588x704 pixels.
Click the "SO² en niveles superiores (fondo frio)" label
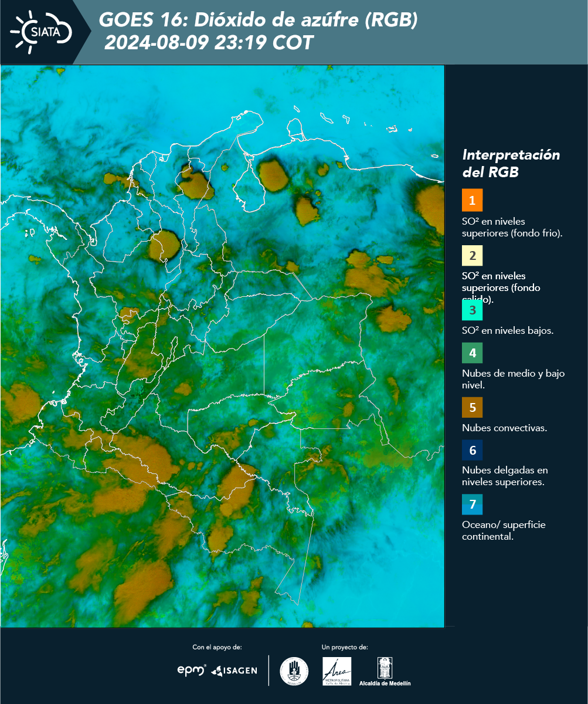(x=512, y=227)
